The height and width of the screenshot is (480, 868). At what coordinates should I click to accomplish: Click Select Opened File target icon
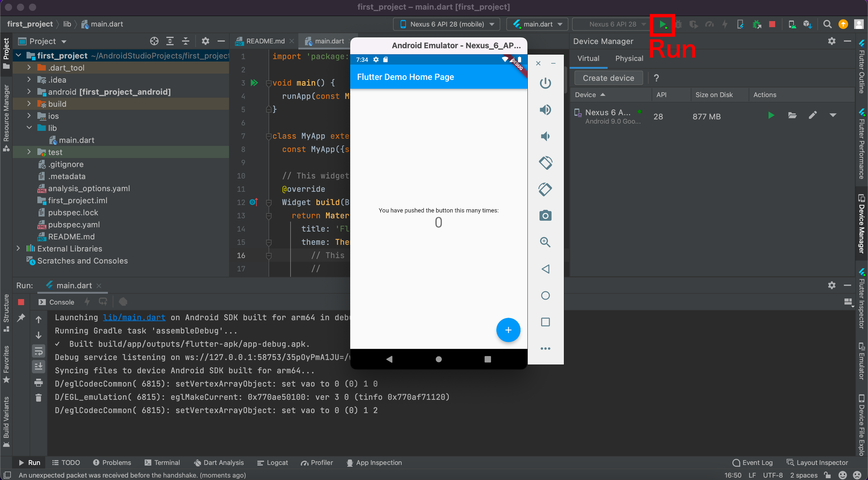(x=154, y=41)
